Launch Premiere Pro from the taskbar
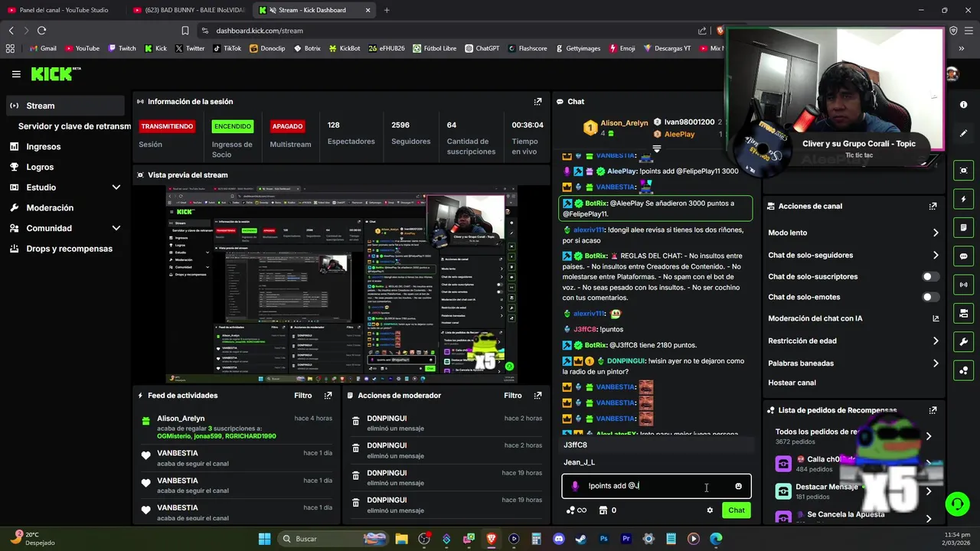The image size is (980, 551). 626,539
